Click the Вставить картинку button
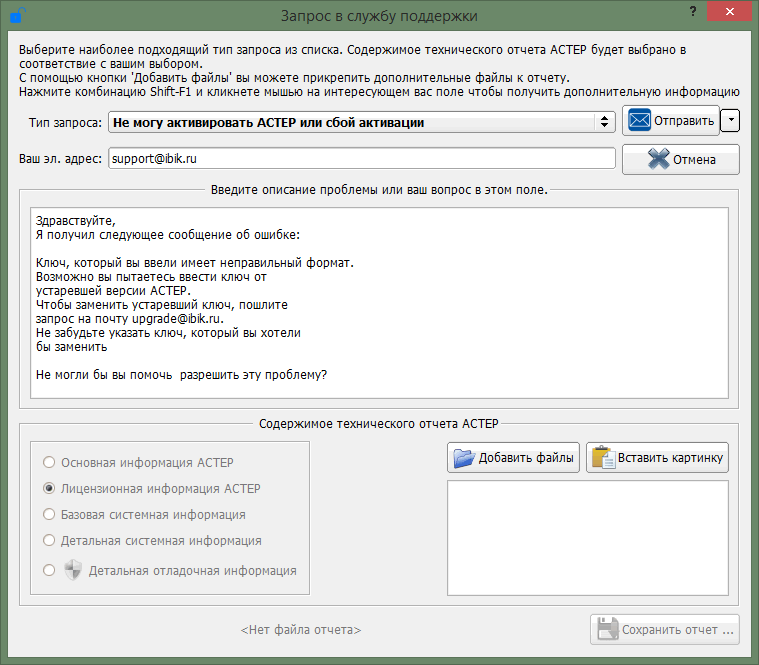The width and height of the screenshot is (759, 665). tap(657, 457)
